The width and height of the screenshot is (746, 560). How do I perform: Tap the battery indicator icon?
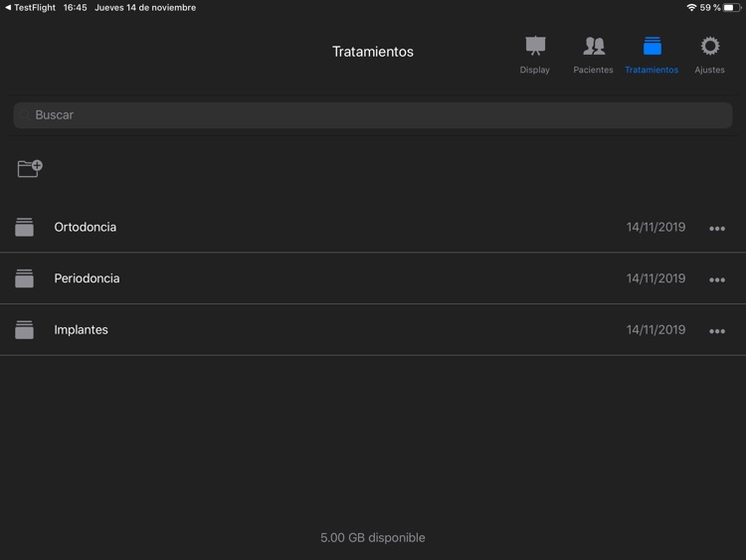[732, 8]
